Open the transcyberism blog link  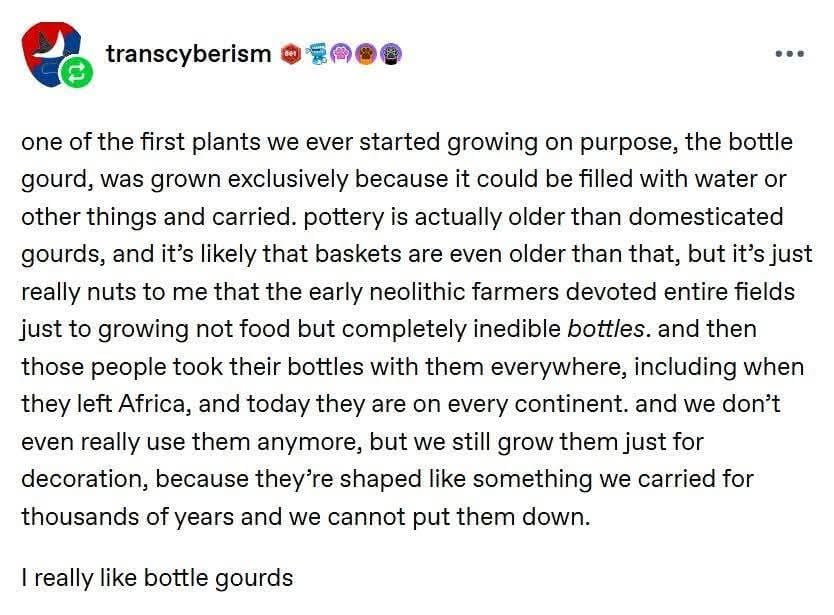[188, 53]
